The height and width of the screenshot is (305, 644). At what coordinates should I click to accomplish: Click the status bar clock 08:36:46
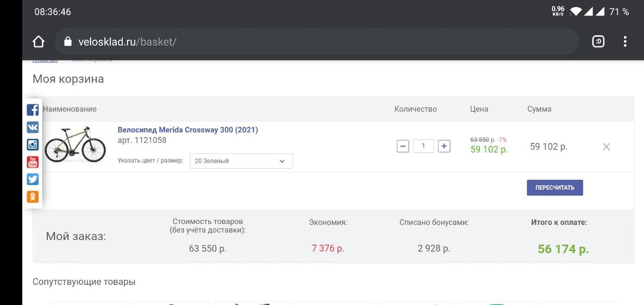pos(53,12)
